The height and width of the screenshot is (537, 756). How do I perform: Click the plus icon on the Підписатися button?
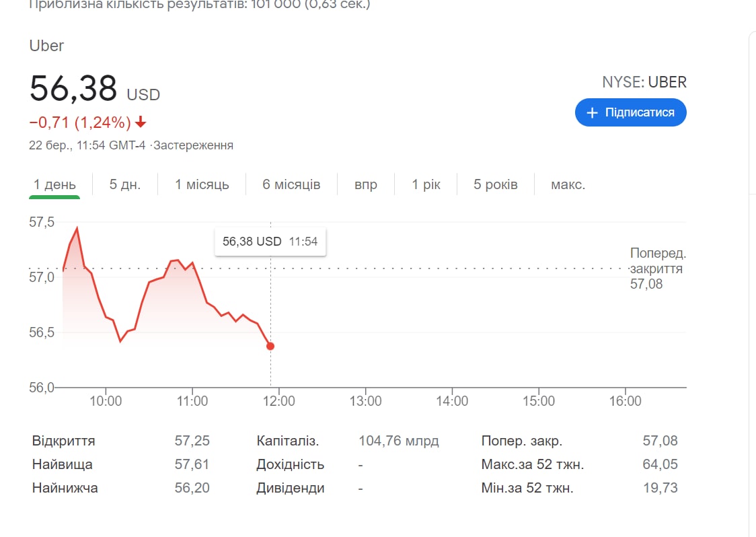(x=592, y=112)
